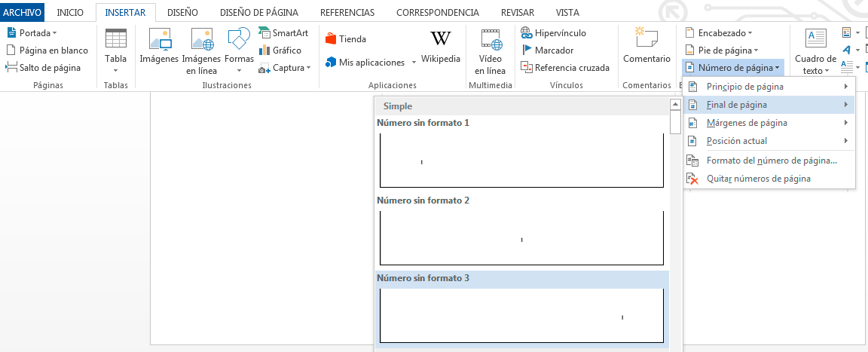Open Posición actual submenu
The image size is (868, 352).
click(769, 141)
